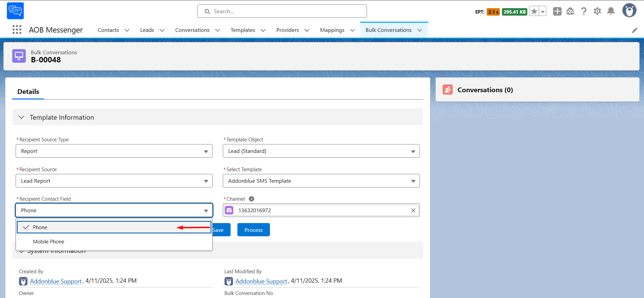Screen dimensions: 644x298
Task: Open the Bulk Conversations tab
Action: (x=388, y=30)
